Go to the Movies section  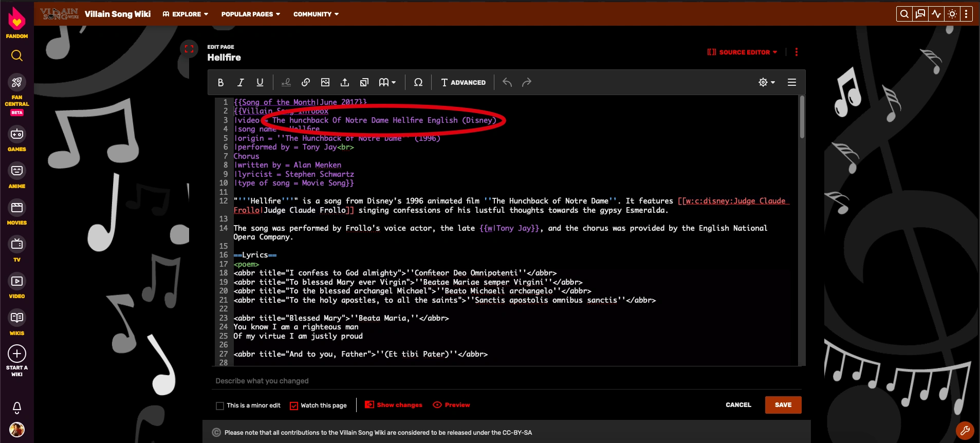pyautogui.click(x=17, y=213)
